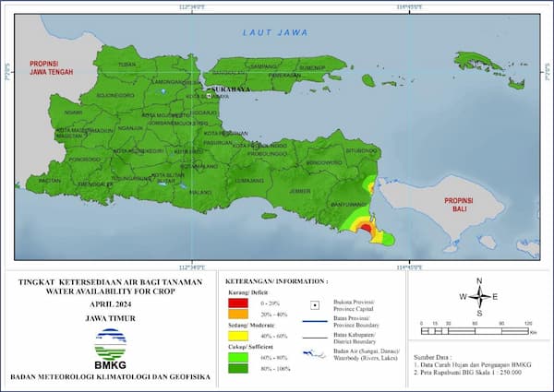Image resolution: width=554 pixels, height=392 pixels.
Task: Click the WATER AVAILABILITY FOR CROP heading
Action: 110,291
